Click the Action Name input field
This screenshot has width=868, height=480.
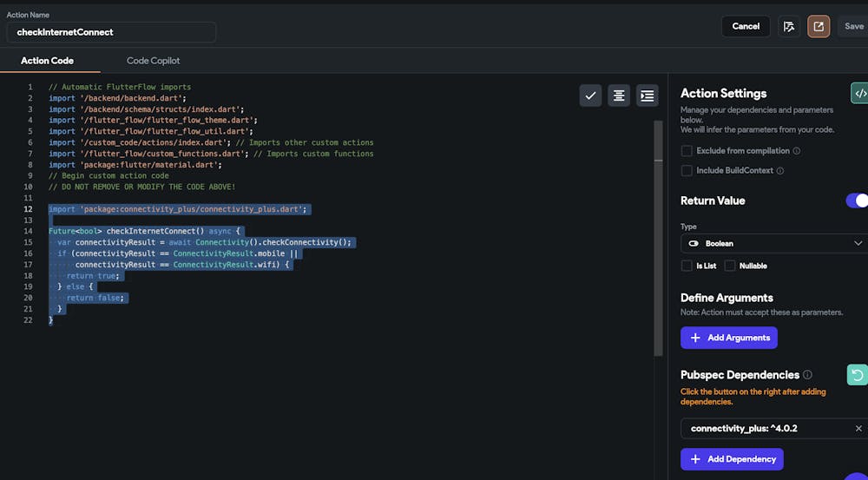111,32
